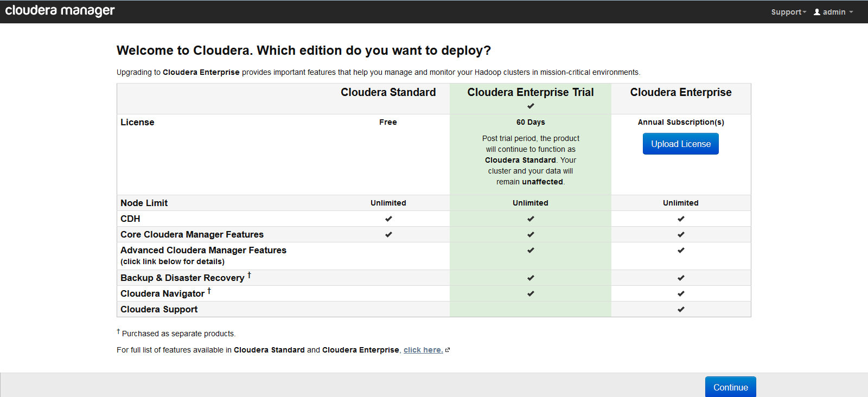The height and width of the screenshot is (397, 868).
Task: Click the admin user silhouette icon
Action: tap(817, 12)
